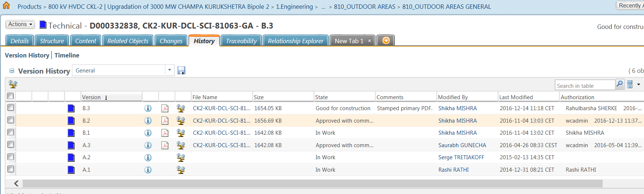
Task: Open Serge TRETIAKOFF user link
Action: [461, 157]
